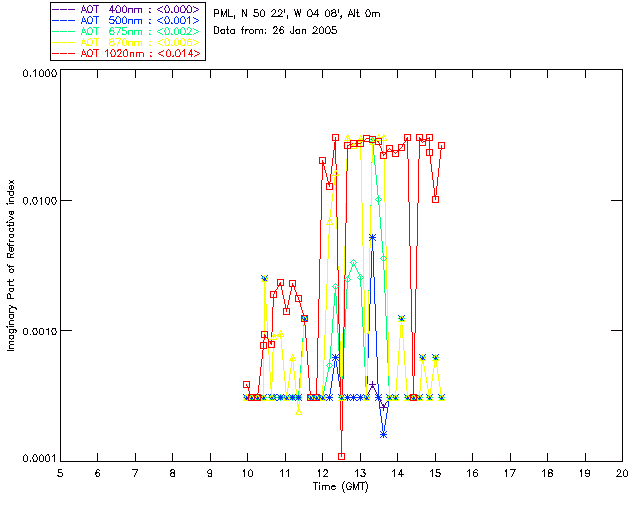Click the AOT 870nm legend entry
This screenshot has height=512, width=640.
pyautogui.click(x=127, y=42)
